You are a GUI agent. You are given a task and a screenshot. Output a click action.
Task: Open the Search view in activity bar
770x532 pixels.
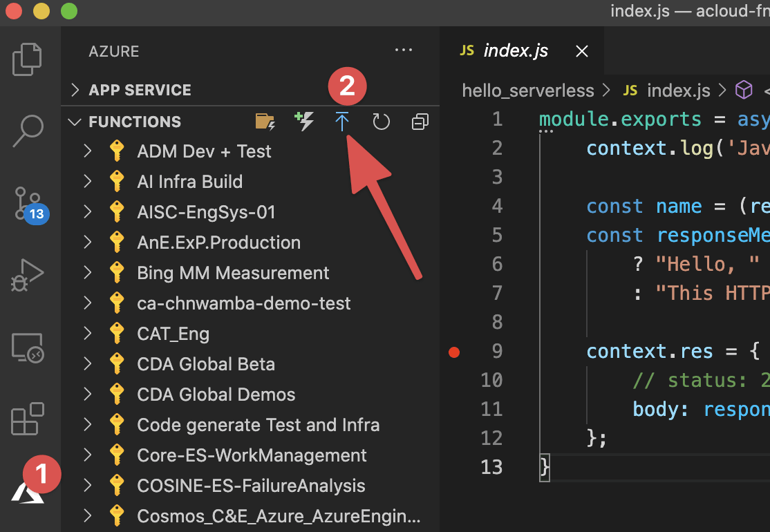(28, 131)
